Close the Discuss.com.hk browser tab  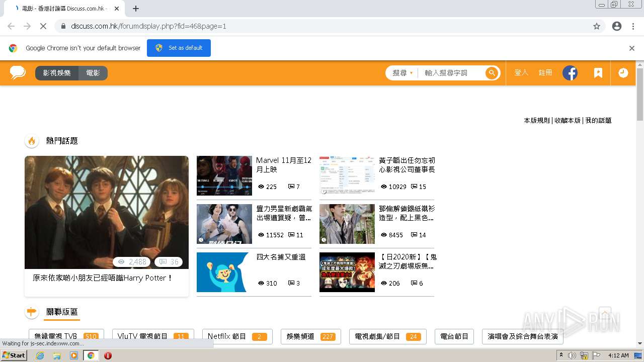tap(117, 9)
